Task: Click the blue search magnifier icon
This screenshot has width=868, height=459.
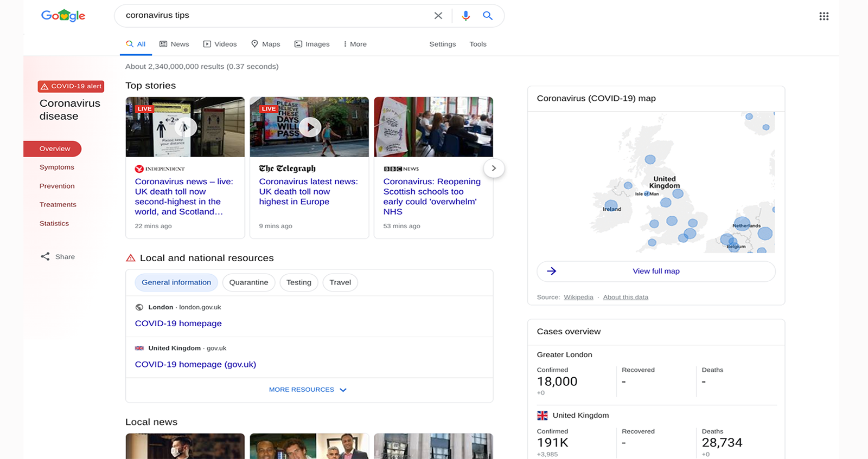Action: (x=488, y=16)
